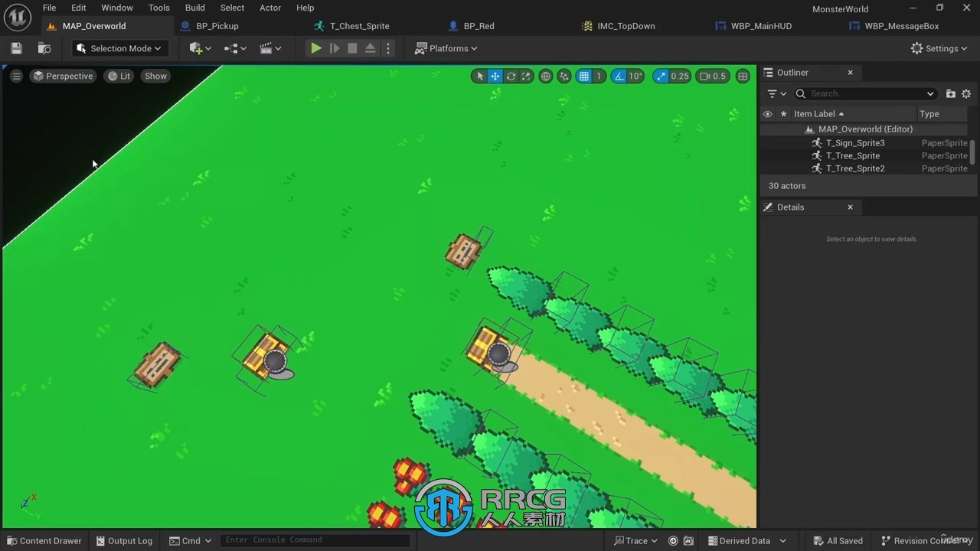The height and width of the screenshot is (551, 980).
Task: Click the Enter Console Command field
Action: coord(315,540)
